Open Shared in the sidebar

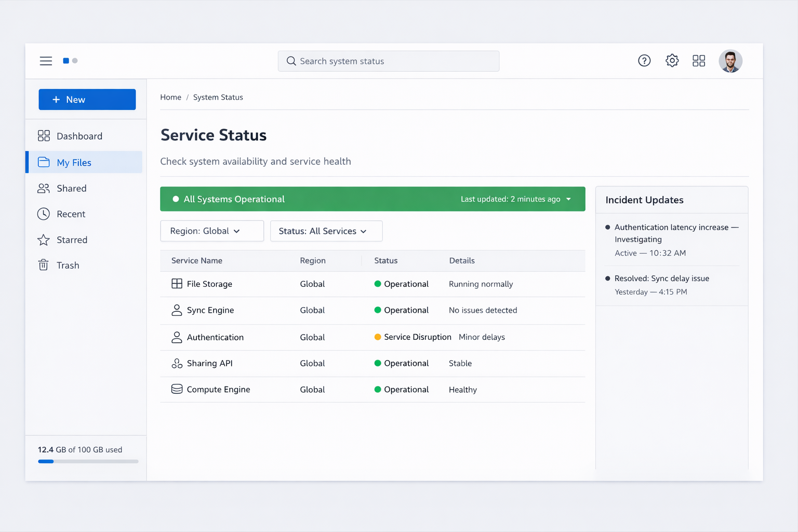tap(71, 189)
